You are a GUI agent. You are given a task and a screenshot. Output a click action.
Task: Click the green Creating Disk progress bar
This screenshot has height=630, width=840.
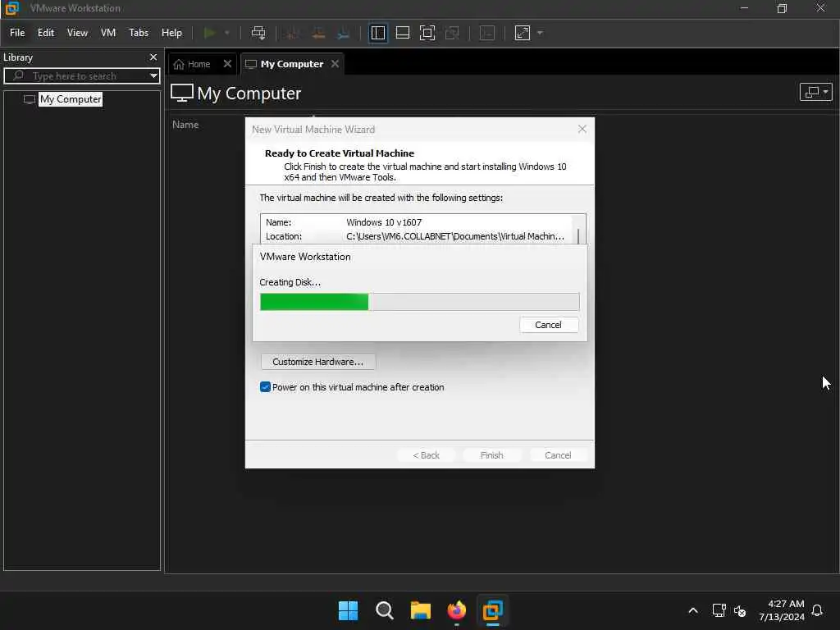(419, 302)
